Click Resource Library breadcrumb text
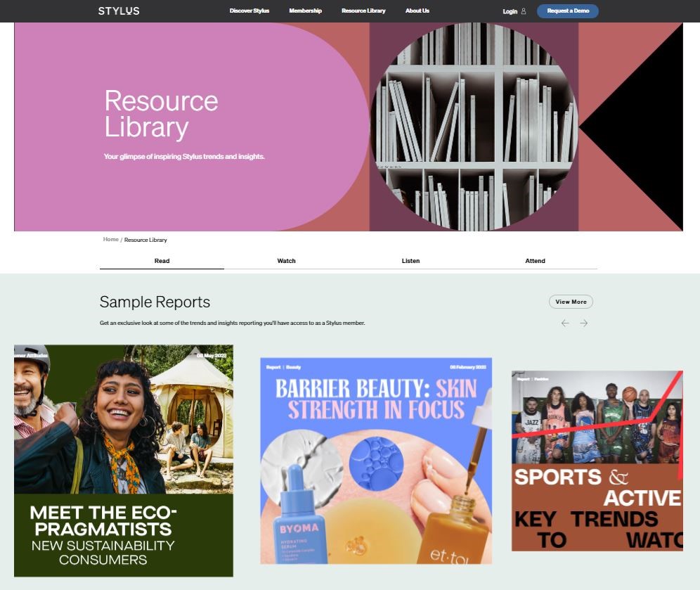The image size is (700, 590). tap(145, 240)
